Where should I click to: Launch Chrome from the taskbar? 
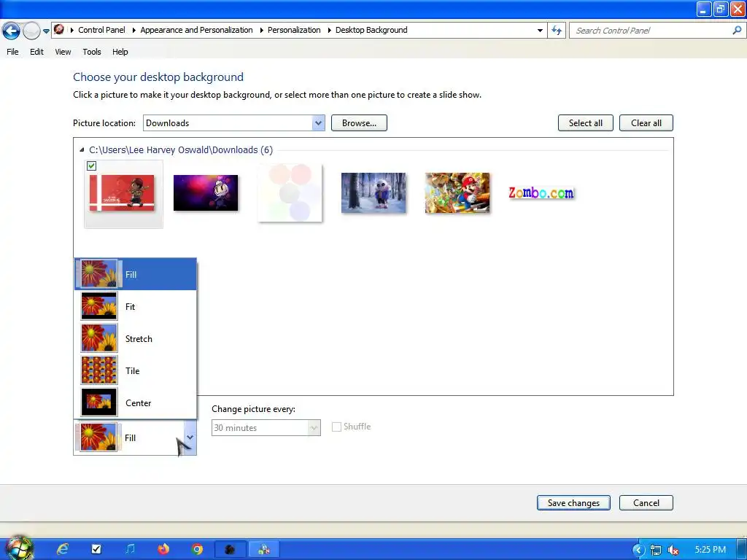click(197, 549)
